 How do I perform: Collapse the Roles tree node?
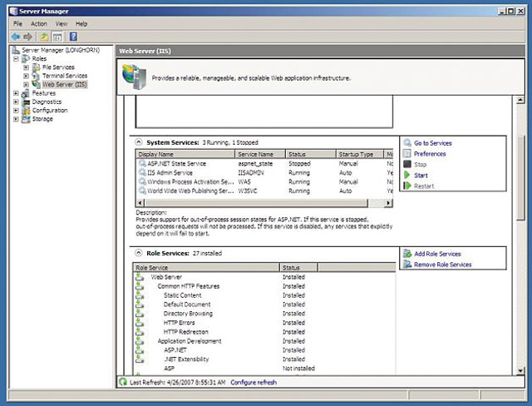[x=16, y=59]
